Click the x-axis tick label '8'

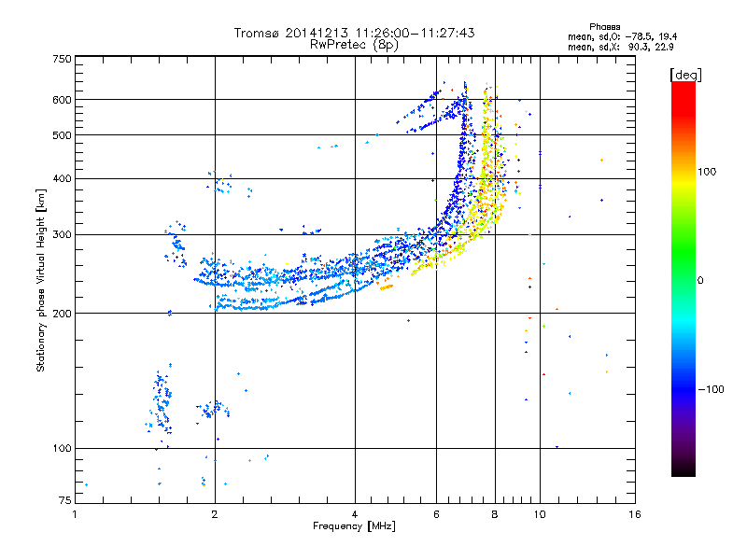[495, 514]
